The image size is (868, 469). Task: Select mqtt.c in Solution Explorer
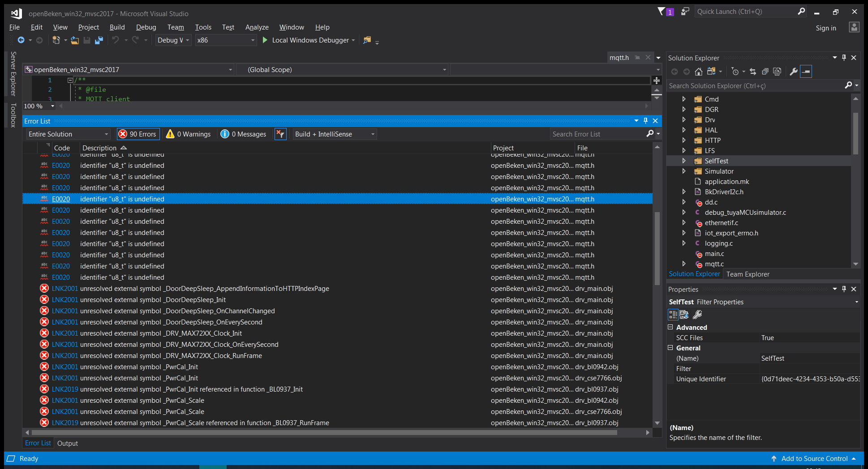(714, 264)
